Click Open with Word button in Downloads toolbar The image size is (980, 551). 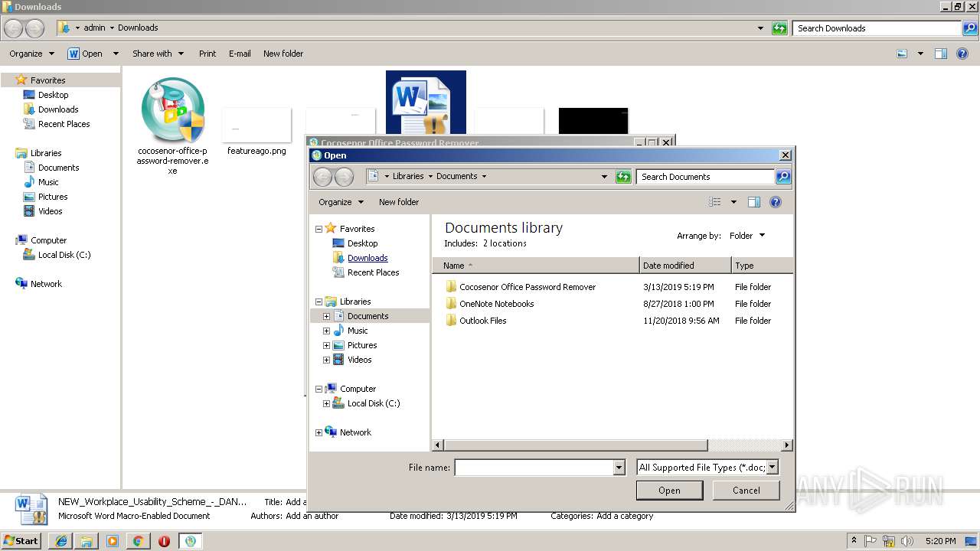coord(85,54)
